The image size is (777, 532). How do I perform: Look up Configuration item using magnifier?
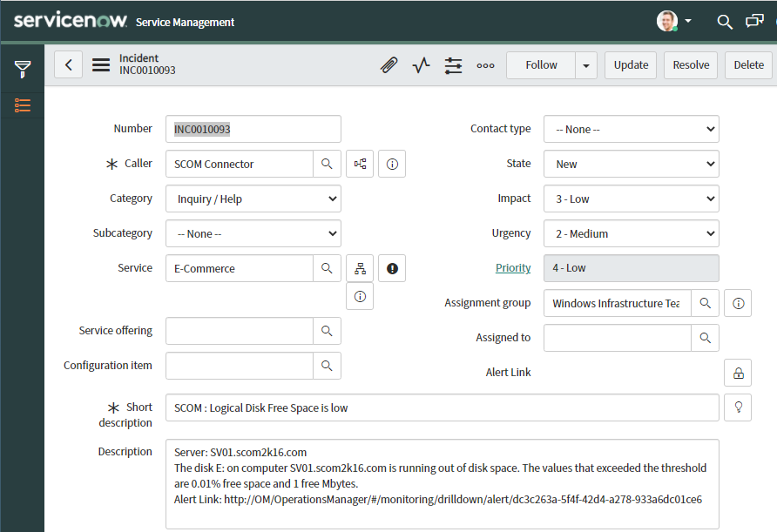pyautogui.click(x=327, y=366)
